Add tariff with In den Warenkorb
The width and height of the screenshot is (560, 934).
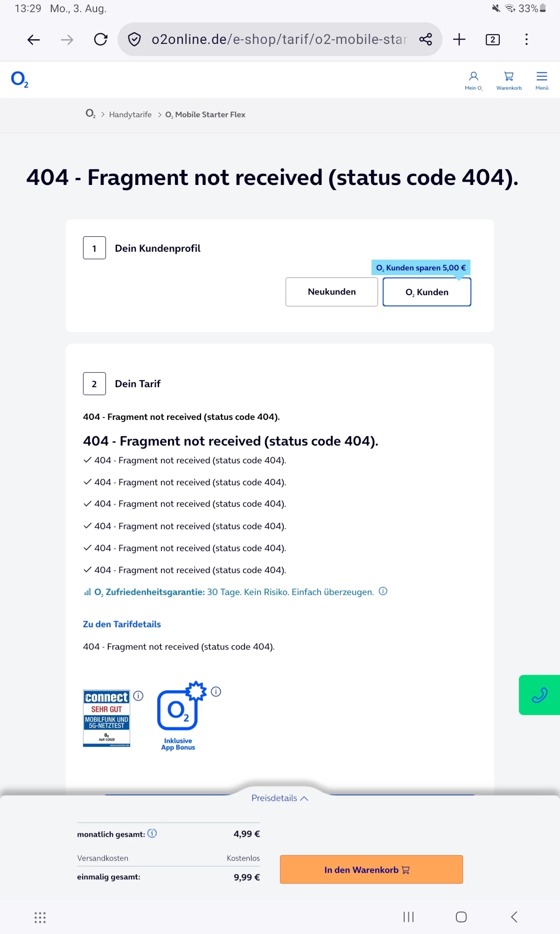point(371,870)
